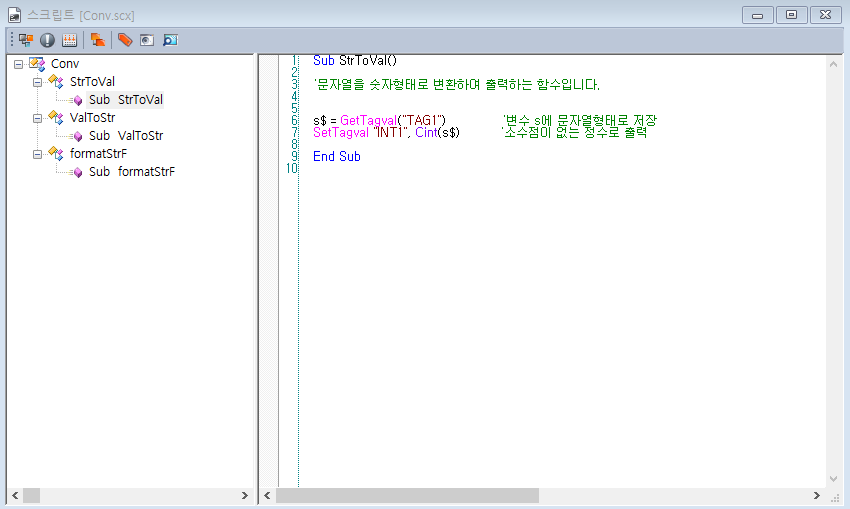This screenshot has width=850, height=509.
Task: Click the green comment on line 7
Action: point(575,132)
